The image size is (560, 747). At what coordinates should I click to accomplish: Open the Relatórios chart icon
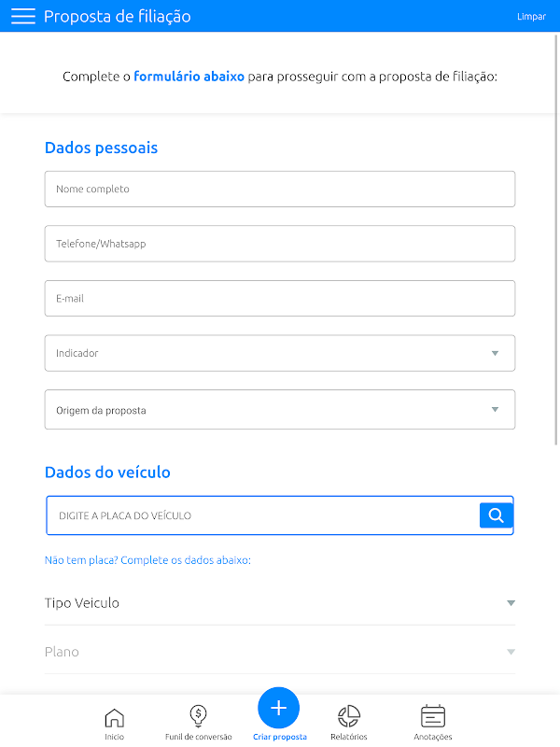click(349, 716)
